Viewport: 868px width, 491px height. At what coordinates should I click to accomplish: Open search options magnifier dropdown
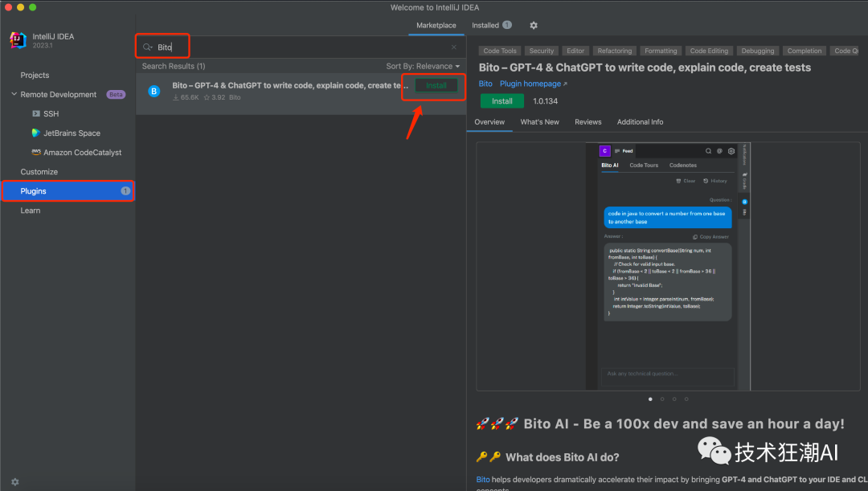(147, 47)
